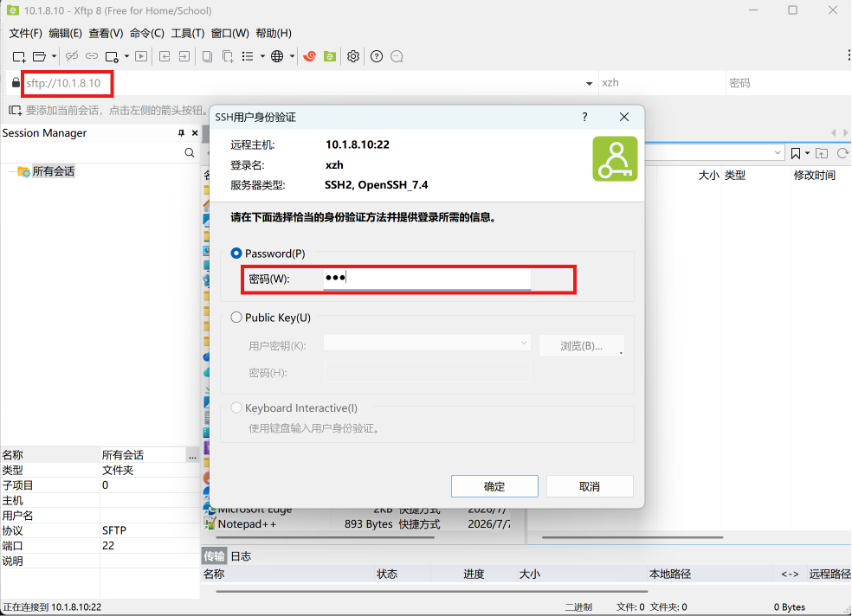Click the bookmark icon in remote pane

[796, 154]
